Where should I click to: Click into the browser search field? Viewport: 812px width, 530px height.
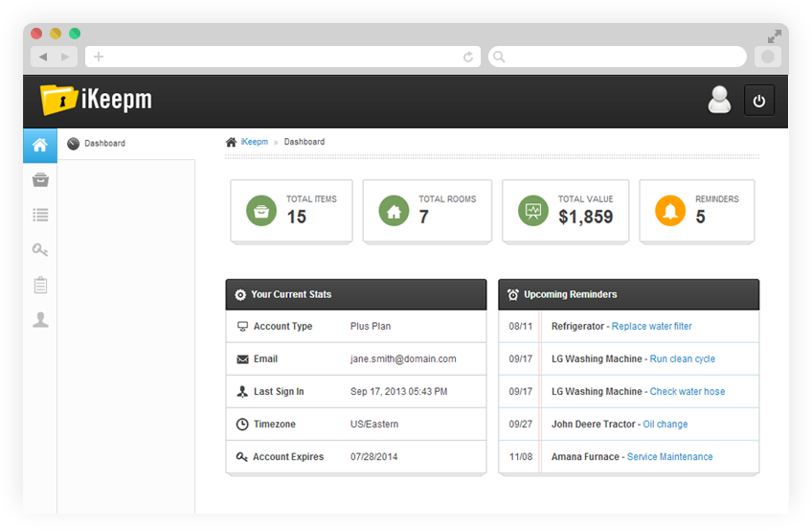618,57
